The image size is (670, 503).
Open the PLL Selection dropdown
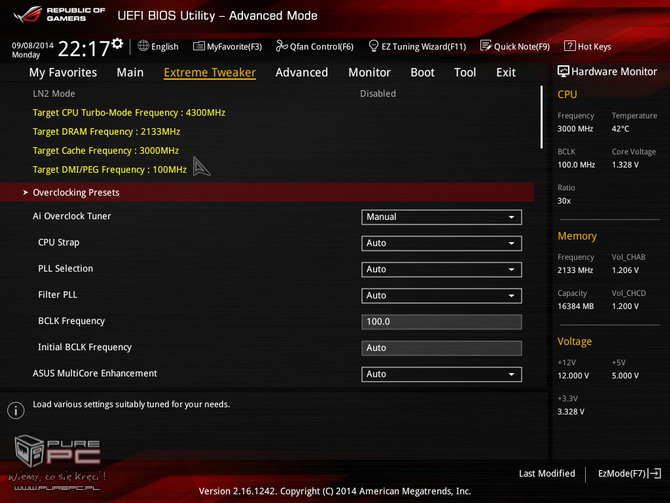[441, 270]
